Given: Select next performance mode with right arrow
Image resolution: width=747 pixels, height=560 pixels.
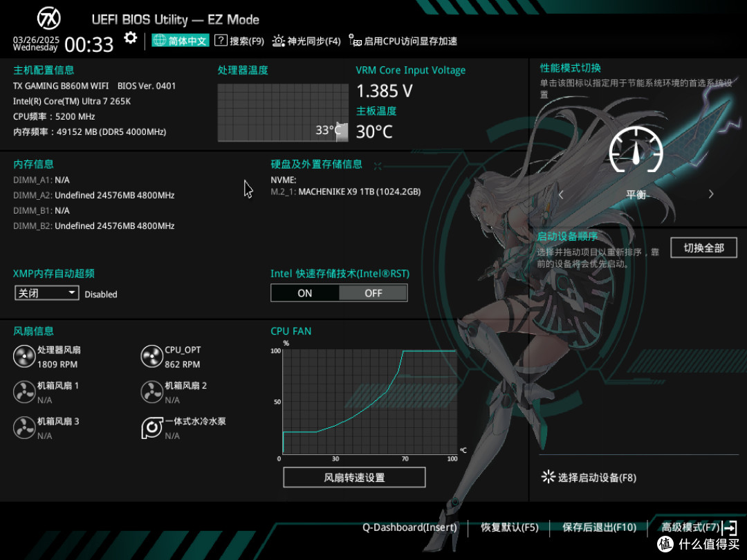Looking at the screenshot, I should tap(711, 194).
